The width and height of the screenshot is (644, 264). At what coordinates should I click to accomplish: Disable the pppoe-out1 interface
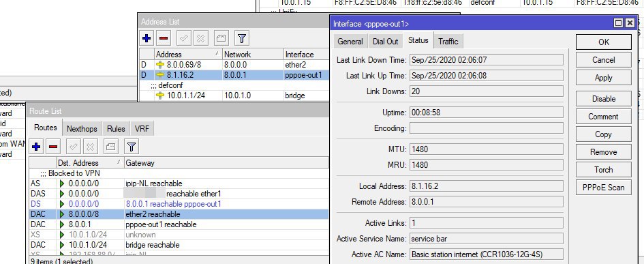pyautogui.click(x=604, y=99)
